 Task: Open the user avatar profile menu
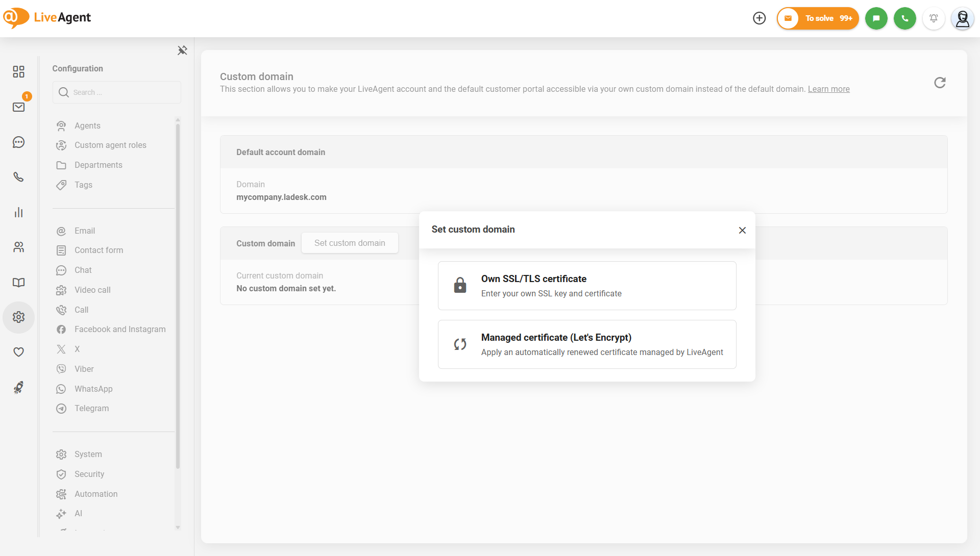point(963,18)
